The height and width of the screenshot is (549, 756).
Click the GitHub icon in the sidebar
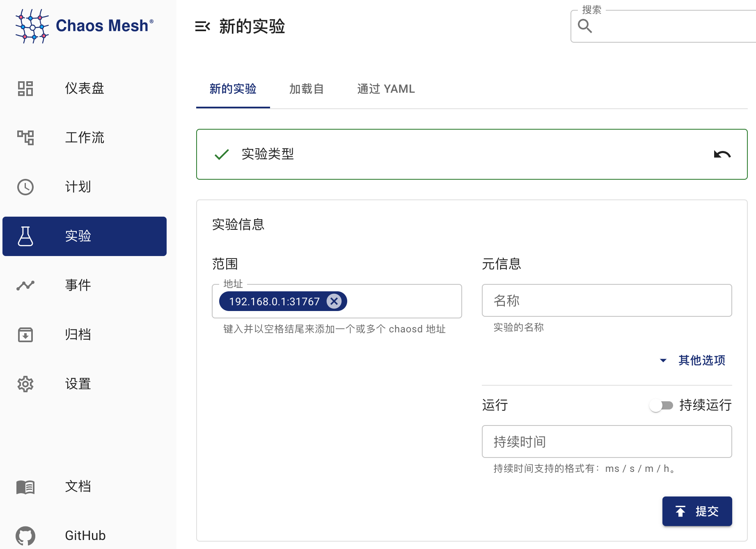pos(25,535)
